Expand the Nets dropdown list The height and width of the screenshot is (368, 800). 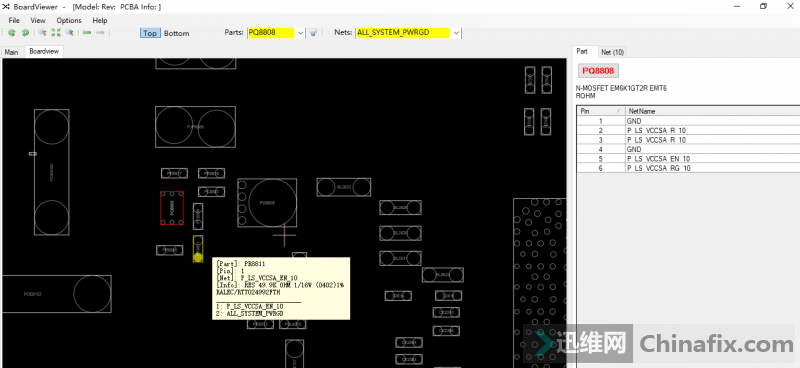tap(456, 33)
